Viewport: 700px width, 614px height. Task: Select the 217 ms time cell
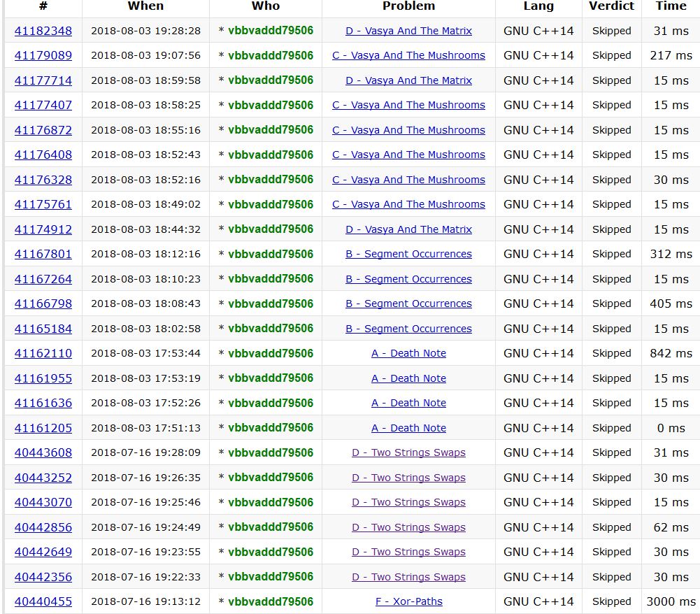click(x=671, y=55)
